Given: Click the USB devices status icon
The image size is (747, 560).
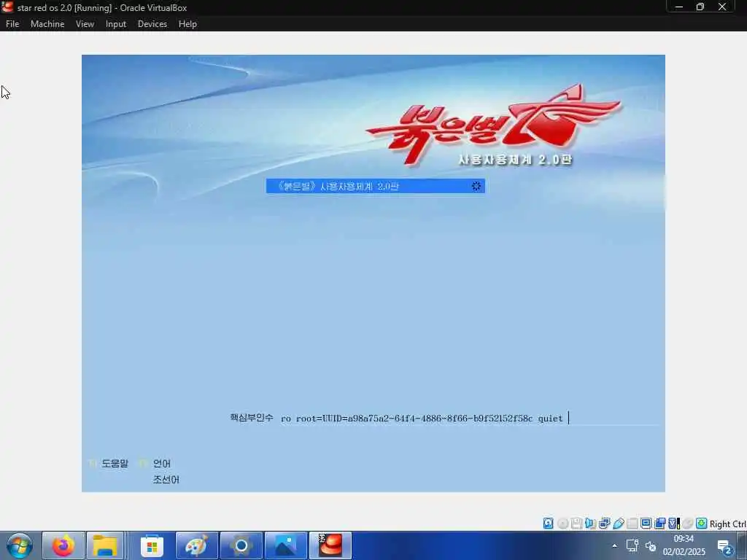Looking at the screenshot, I should pyautogui.click(x=619, y=524).
